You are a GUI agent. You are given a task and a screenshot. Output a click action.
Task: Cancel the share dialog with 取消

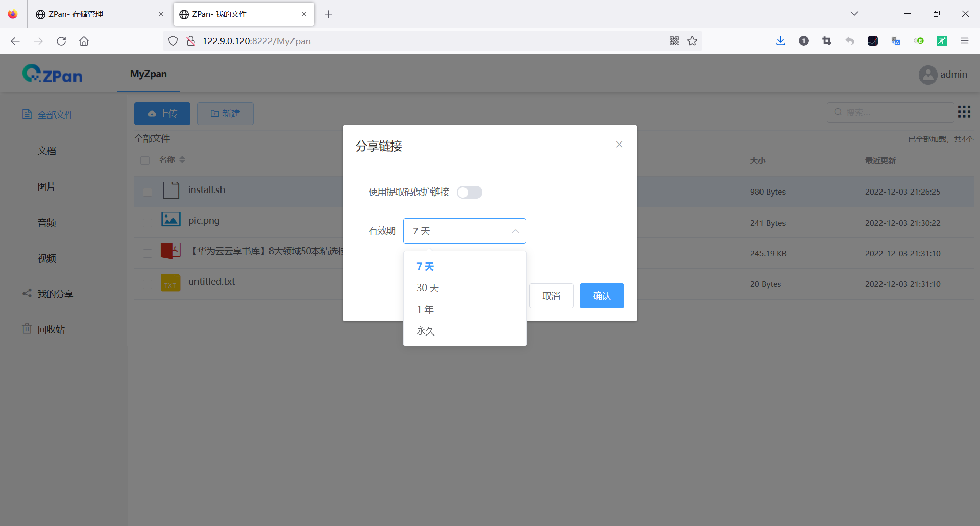tap(551, 296)
